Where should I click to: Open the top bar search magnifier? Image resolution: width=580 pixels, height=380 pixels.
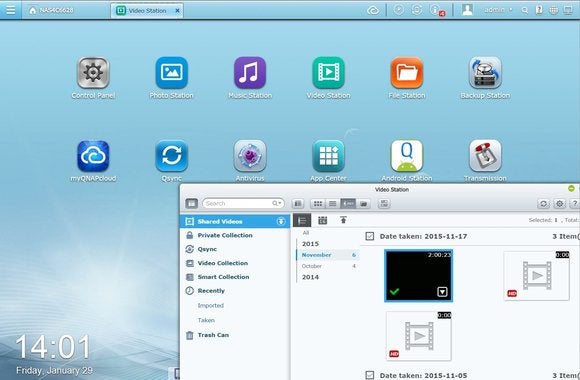[x=525, y=10]
